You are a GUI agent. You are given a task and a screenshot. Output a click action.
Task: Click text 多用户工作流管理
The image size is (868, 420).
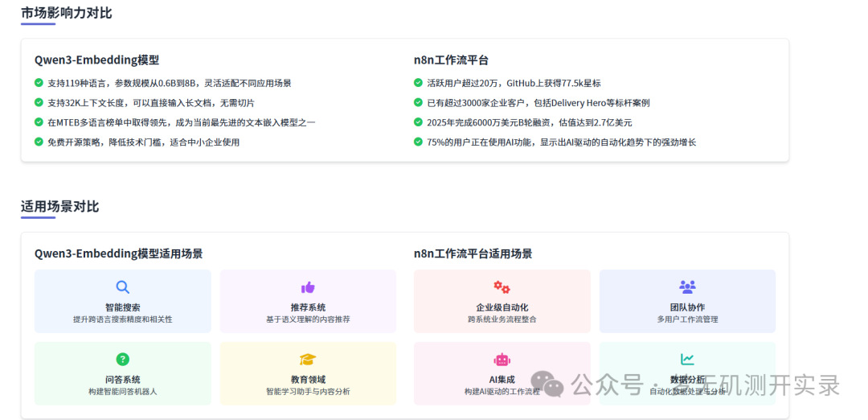[x=687, y=319]
